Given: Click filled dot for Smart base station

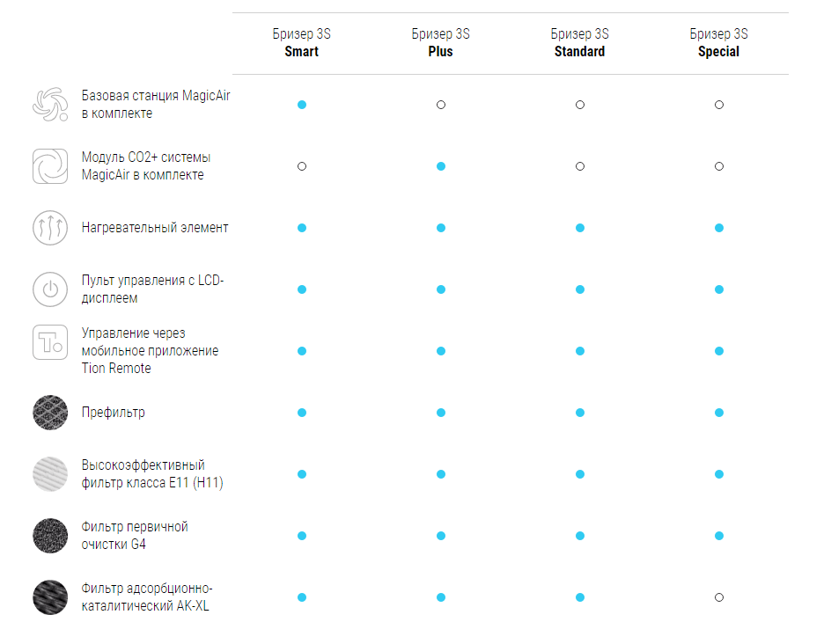Looking at the screenshot, I should [302, 105].
